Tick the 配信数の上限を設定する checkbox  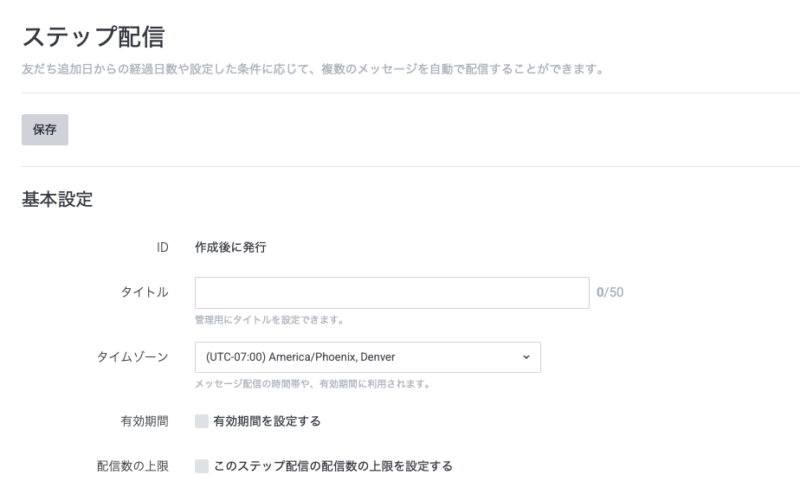click(x=202, y=466)
